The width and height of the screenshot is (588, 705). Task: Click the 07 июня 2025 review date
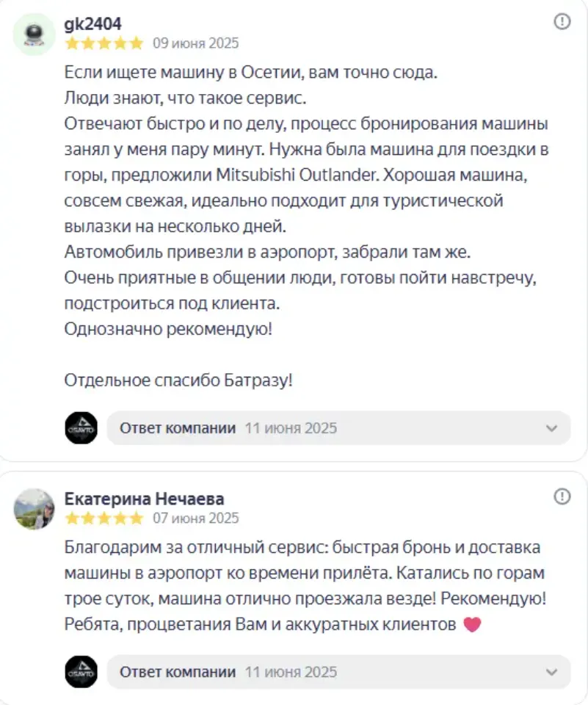tap(195, 518)
